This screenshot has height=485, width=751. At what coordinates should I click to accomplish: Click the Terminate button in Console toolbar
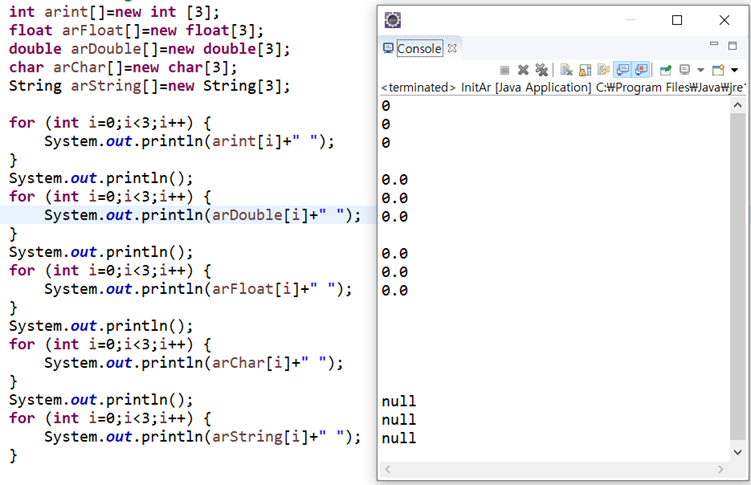(x=504, y=70)
